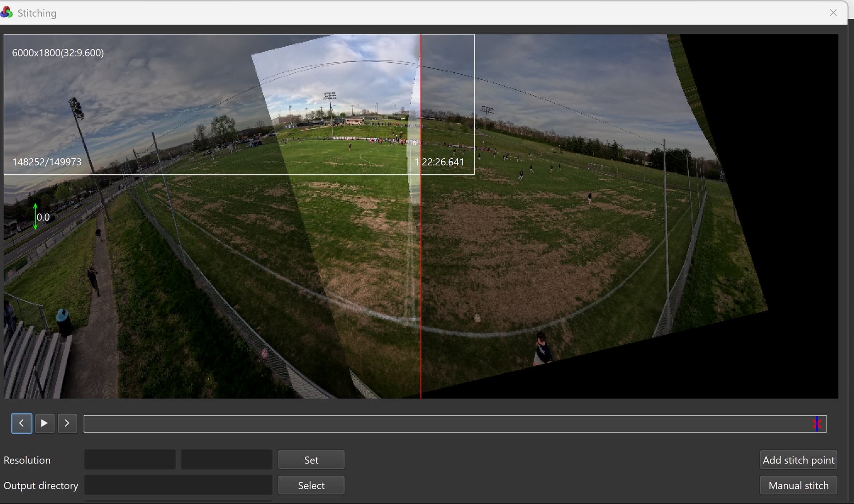Click the Manual stitch button
The image size is (854, 504).
(x=798, y=485)
